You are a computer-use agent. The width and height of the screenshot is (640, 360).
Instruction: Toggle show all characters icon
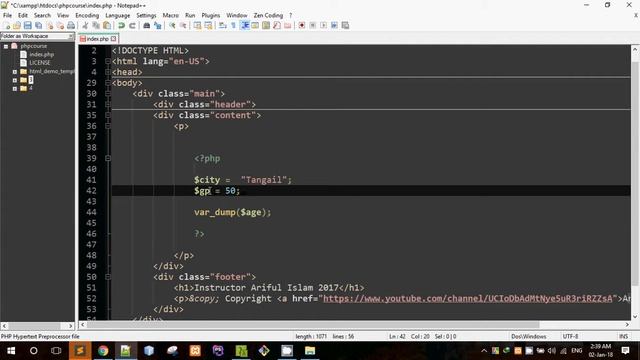(233, 25)
